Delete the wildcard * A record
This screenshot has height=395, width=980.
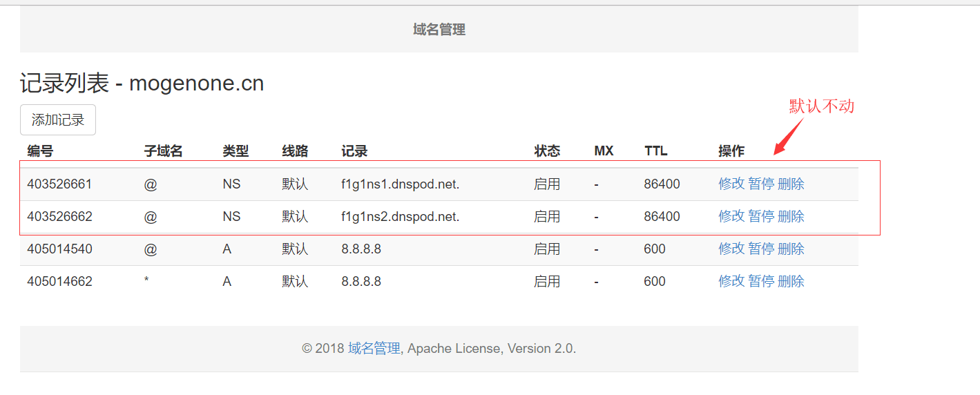(791, 281)
